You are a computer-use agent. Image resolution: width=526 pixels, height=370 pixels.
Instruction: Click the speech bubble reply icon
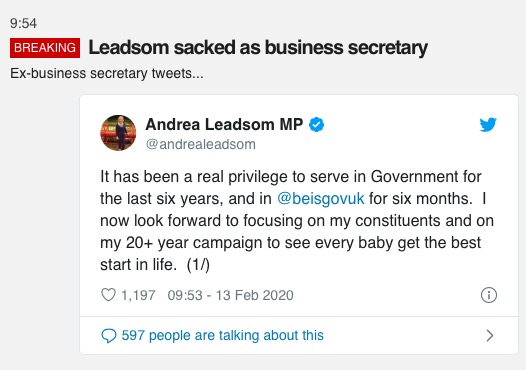(x=109, y=335)
